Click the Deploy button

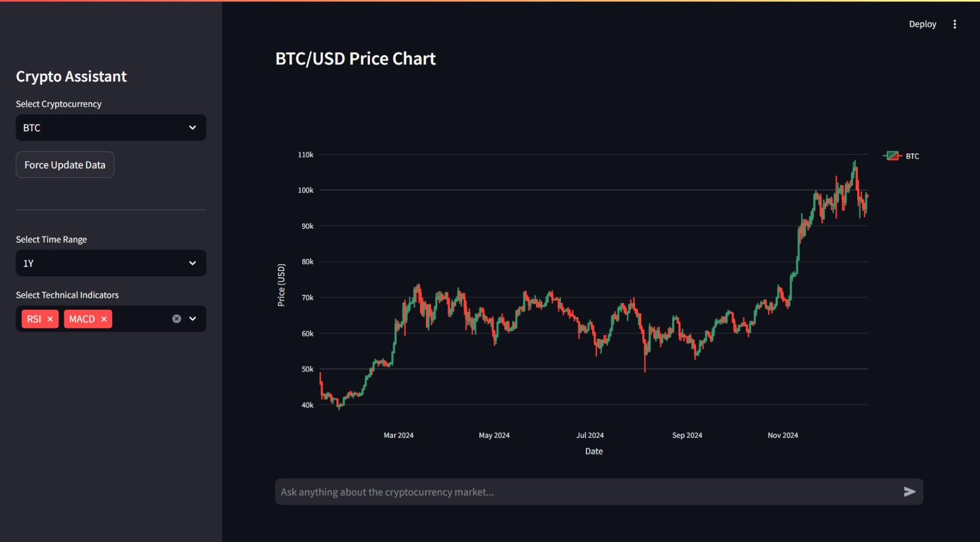click(922, 24)
